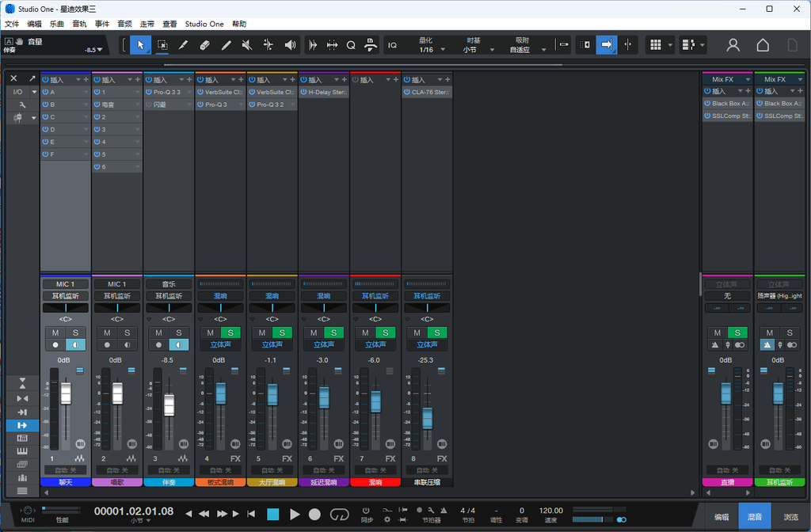This screenshot has height=532, width=811.
Task: Close the mixer panel with the X
Action: tap(14, 78)
